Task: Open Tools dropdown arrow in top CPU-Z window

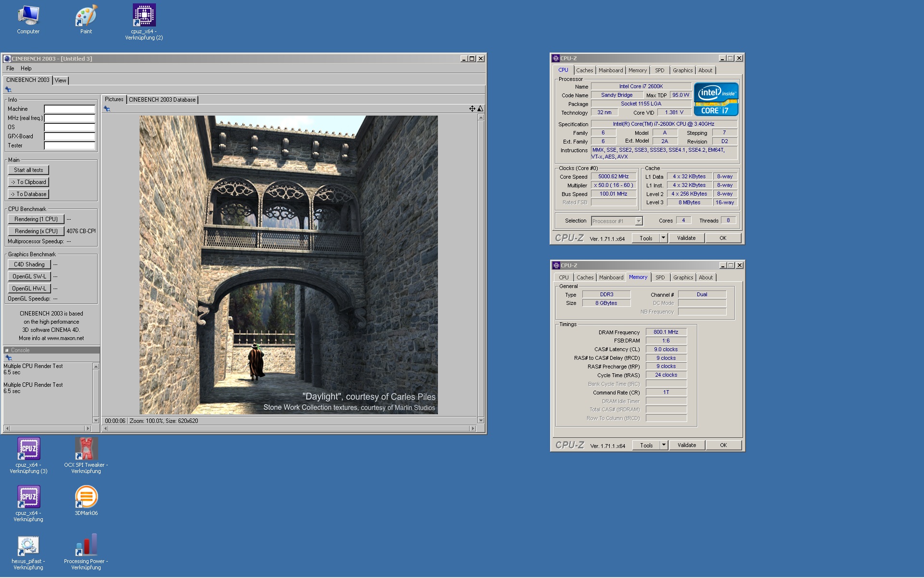Action: point(663,238)
